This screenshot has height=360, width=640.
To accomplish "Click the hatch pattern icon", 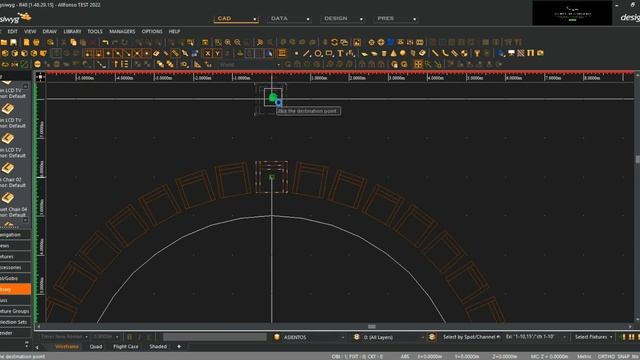I will pyautogui.click(x=521, y=53).
